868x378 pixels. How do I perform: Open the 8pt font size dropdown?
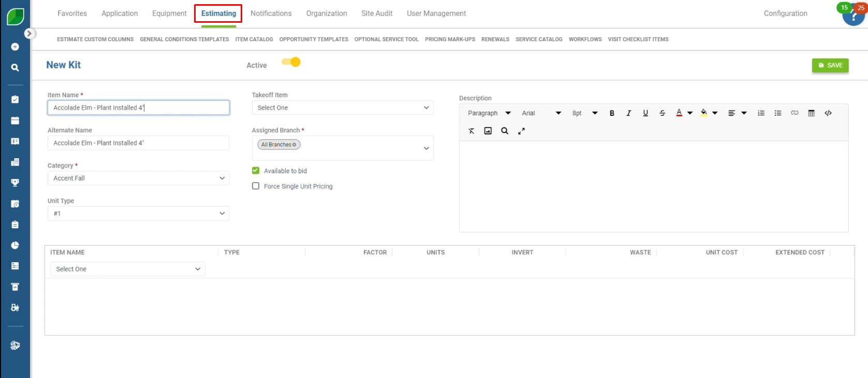pyautogui.click(x=585, y=113)
